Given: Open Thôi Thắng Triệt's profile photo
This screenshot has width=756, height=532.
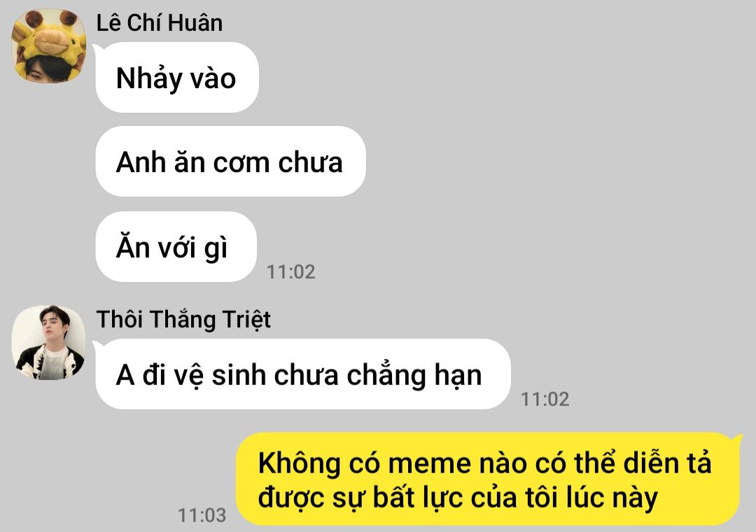Looking at the screenshot, I should (49, 342).
